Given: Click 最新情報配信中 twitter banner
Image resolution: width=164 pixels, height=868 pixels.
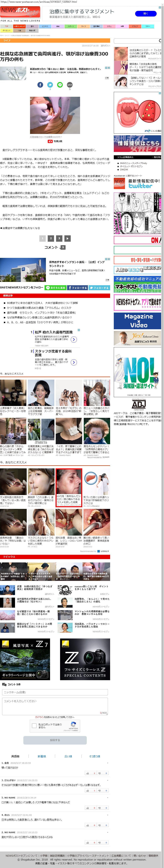Looking at the screenshot, I should point(137,183).
